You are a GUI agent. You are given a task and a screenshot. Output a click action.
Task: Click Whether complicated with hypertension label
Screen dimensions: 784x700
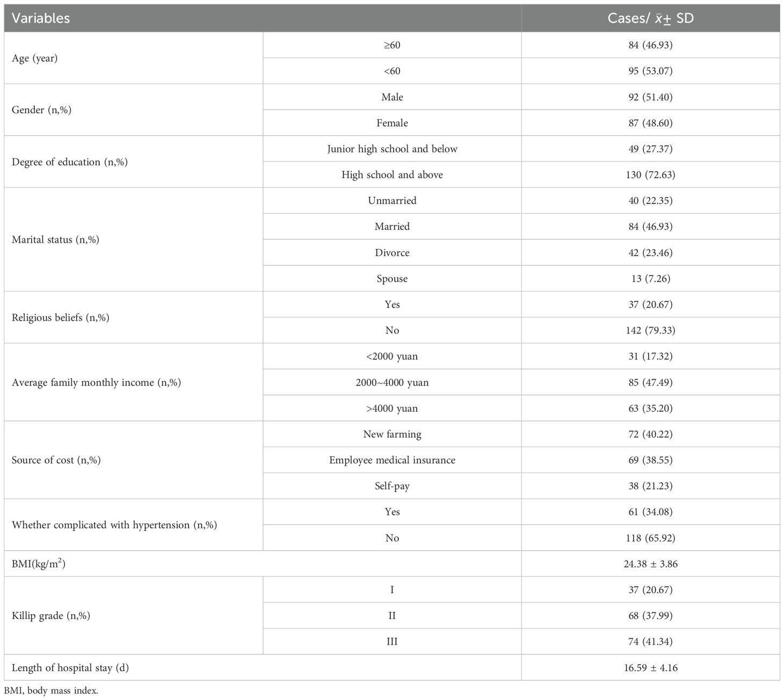tap(114, 525)
